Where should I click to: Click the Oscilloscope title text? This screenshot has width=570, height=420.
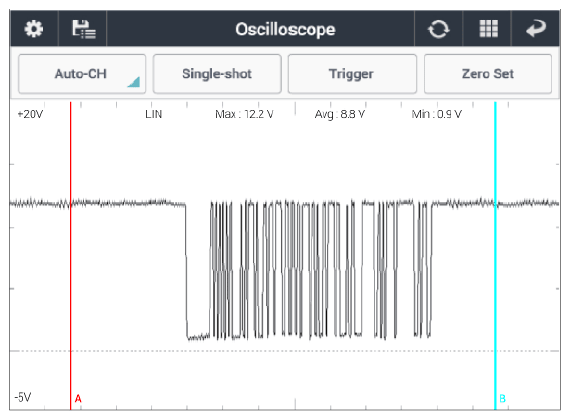[285, 29]
